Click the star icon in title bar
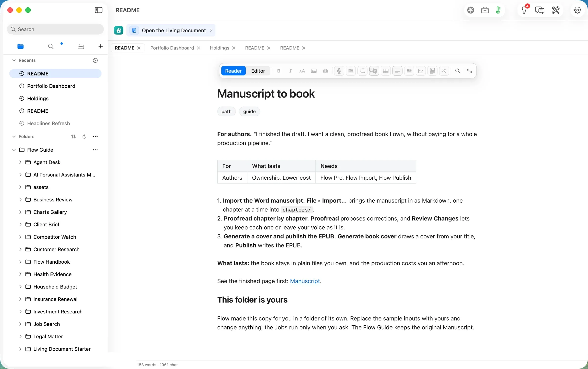The width and height of the screenshot is (588, 369). (471, 10)
